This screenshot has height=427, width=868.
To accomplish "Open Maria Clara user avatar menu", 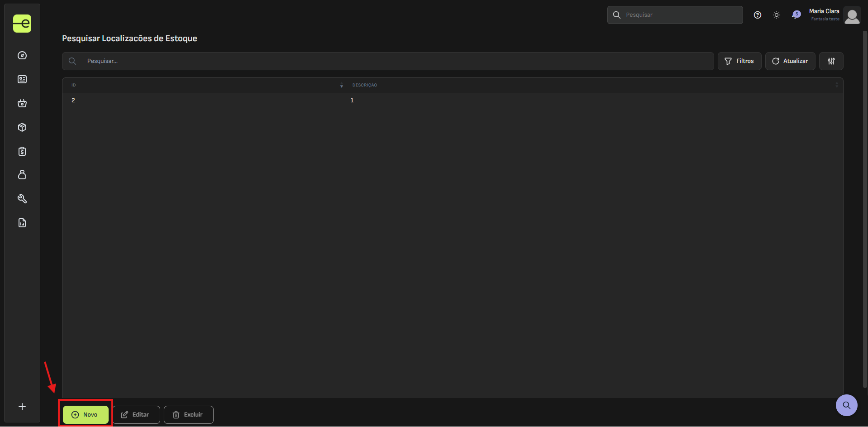I will [x=852, y=15].
